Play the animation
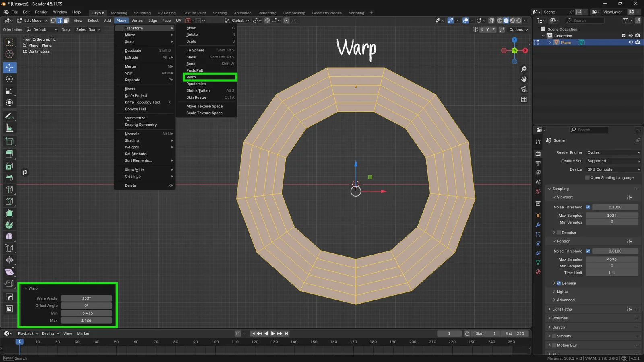Image resolution: width=644 pixels, height=362 pixels. tap(273, 333)
